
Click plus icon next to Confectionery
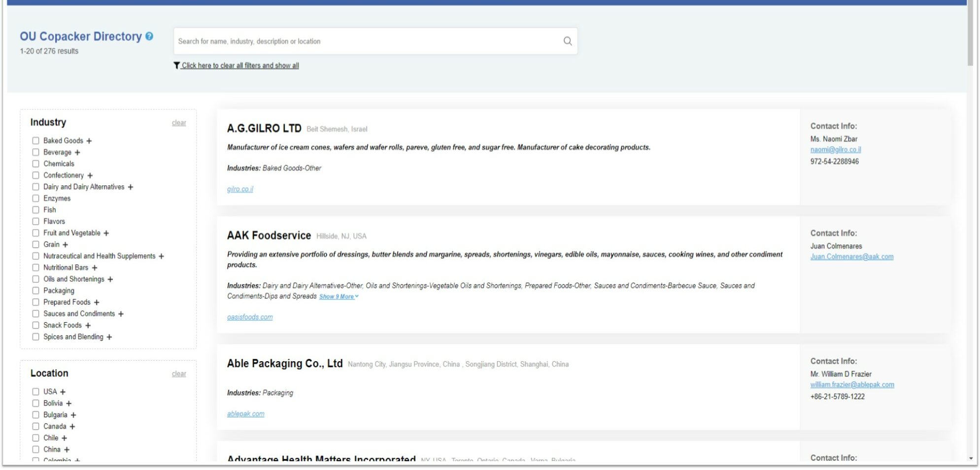tap(90, 175)
